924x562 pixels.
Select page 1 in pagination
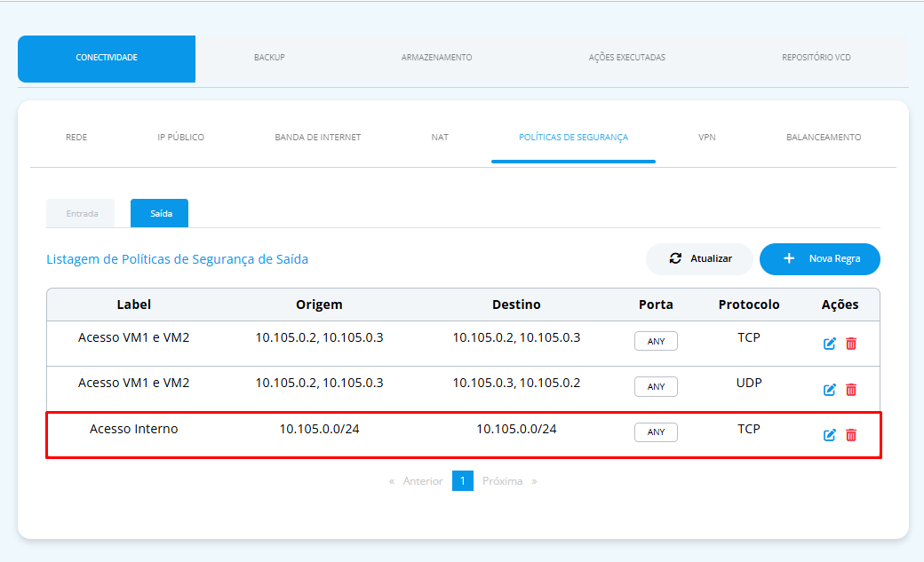463,480
